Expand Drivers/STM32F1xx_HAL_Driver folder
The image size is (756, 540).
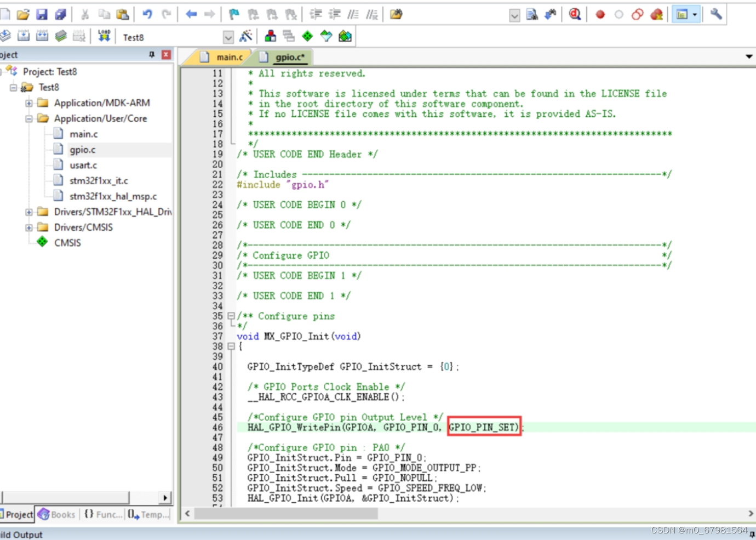29,212
